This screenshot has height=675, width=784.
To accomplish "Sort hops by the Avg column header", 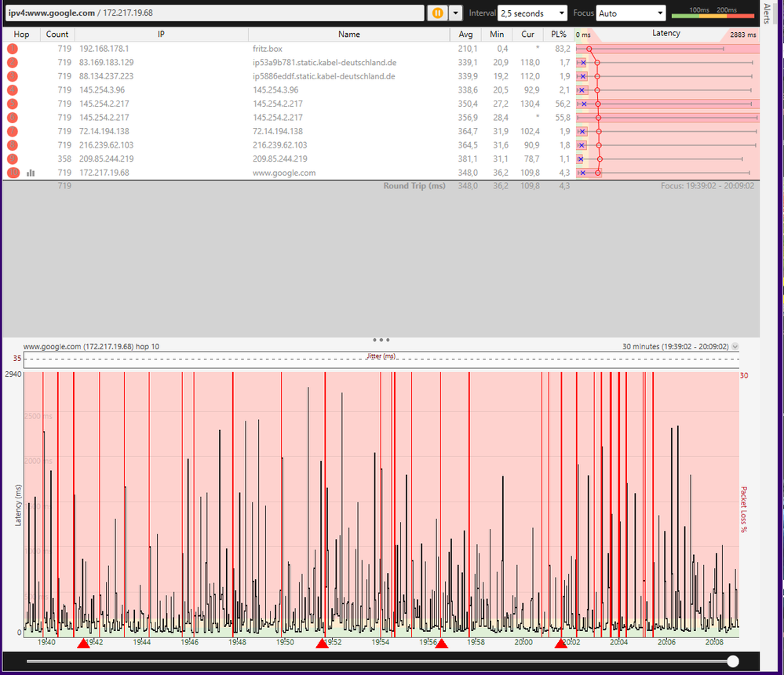I will tap(465, 34).
